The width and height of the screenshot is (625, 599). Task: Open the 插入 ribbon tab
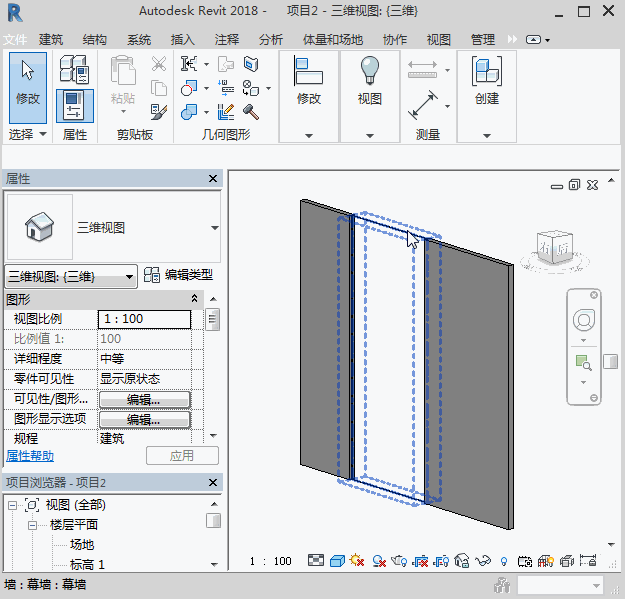pyautogui.click(x=183, y=40)
